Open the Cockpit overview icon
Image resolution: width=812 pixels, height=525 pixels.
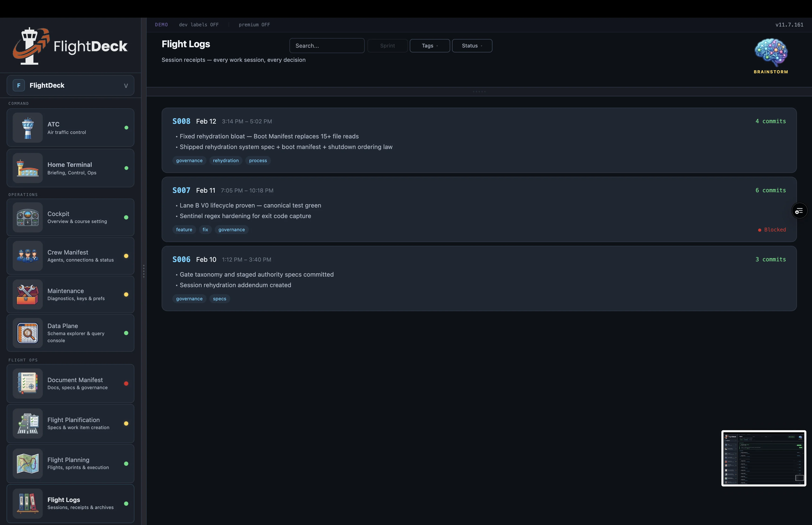pyautogui.click(x=27, y=218)
